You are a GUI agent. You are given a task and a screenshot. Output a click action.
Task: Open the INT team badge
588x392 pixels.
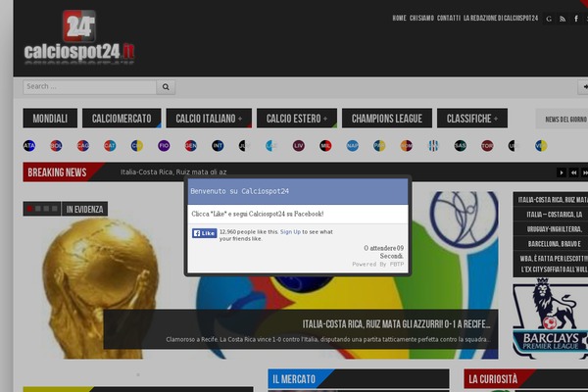coord(218,146)
